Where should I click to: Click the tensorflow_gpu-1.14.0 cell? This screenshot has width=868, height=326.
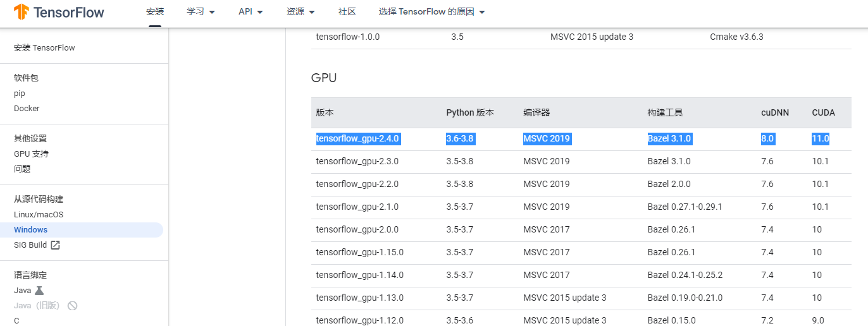pos(360,275)
